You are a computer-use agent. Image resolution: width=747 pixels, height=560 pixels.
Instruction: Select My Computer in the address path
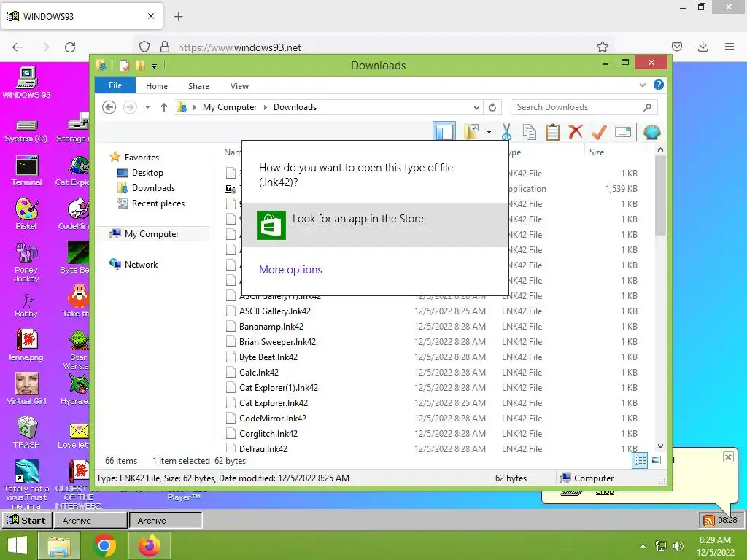click(230, 107)
